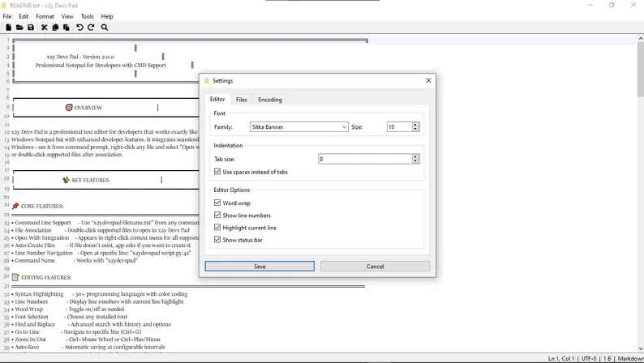Uncheck Highlight current line
644x363 pixels.
point(217,227)
